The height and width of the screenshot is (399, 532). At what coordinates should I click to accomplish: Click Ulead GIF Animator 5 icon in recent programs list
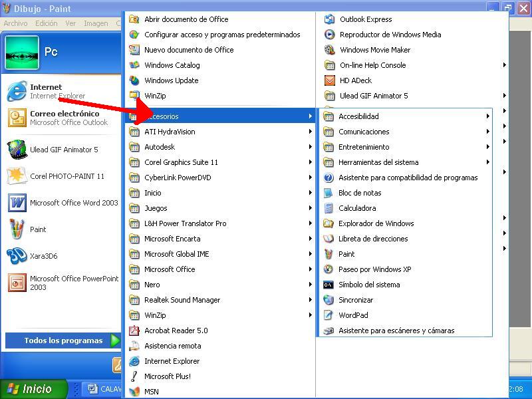(17, 149)
